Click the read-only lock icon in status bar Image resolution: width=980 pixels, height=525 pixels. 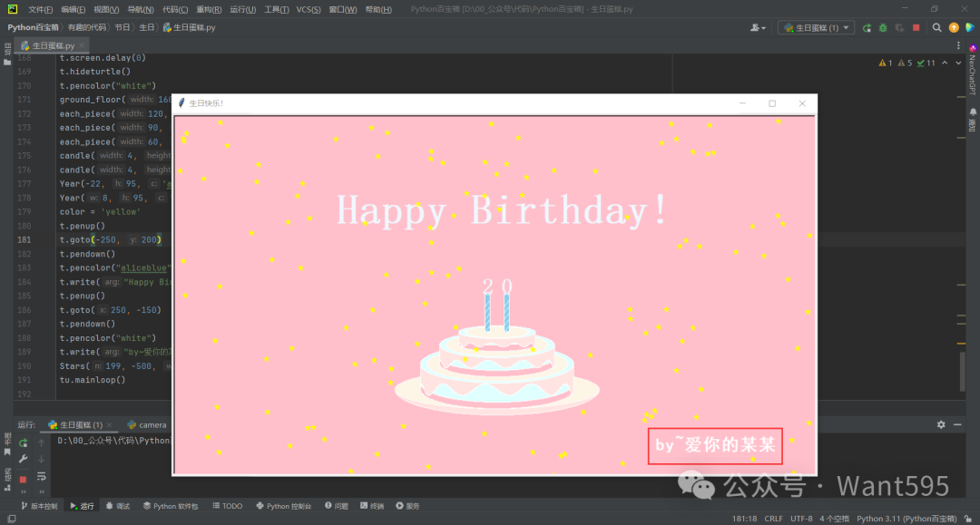(x=968, y=519)
